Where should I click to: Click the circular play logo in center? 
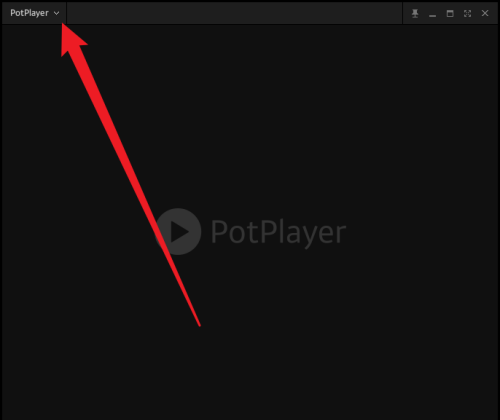tap(178, 231)
